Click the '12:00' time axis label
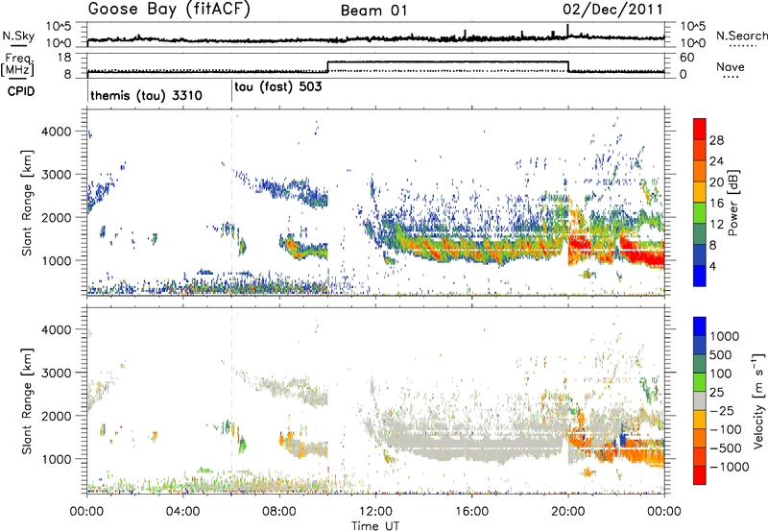Screen dimensions: 768x532 coord(375,512)
